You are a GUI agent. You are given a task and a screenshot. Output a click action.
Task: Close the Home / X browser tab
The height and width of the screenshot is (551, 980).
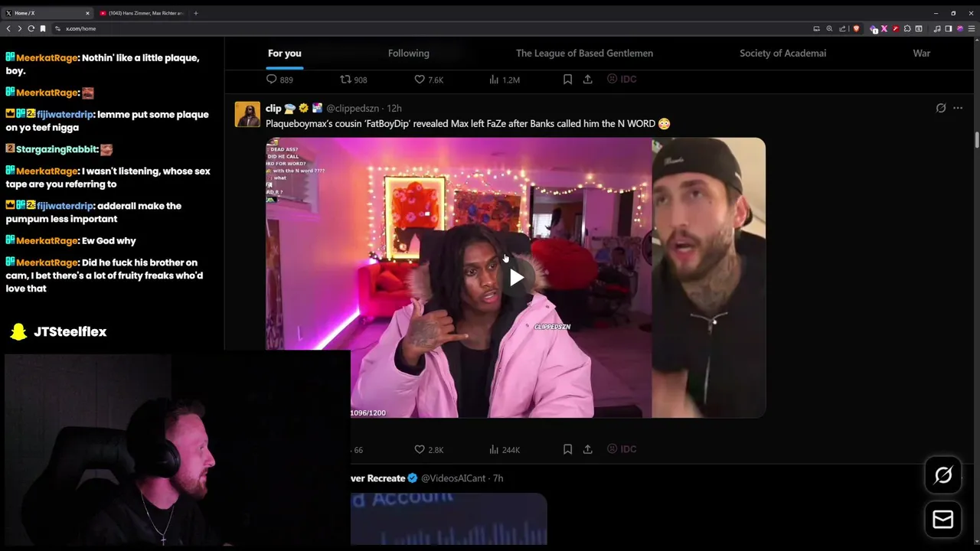pyautogui.click(x=87, y=13)
